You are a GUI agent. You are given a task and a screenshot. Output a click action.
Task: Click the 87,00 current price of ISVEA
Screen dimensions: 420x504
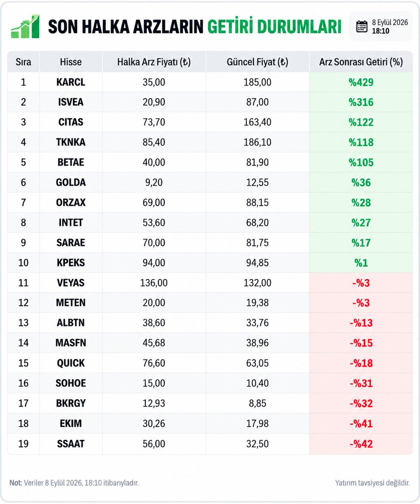pyautogui.click(x=257, y=102)
